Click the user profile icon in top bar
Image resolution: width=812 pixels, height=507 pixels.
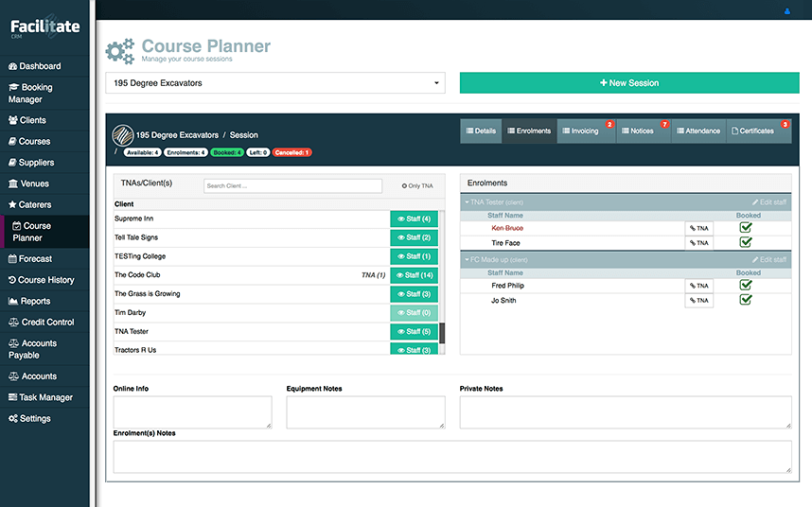pyautogui.click(x=786, y=11)
